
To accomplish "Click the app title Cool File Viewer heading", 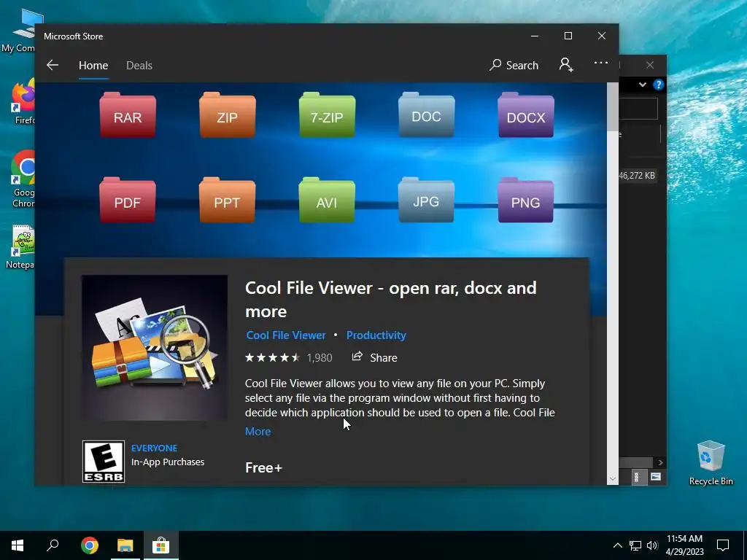I will [391, 300].
